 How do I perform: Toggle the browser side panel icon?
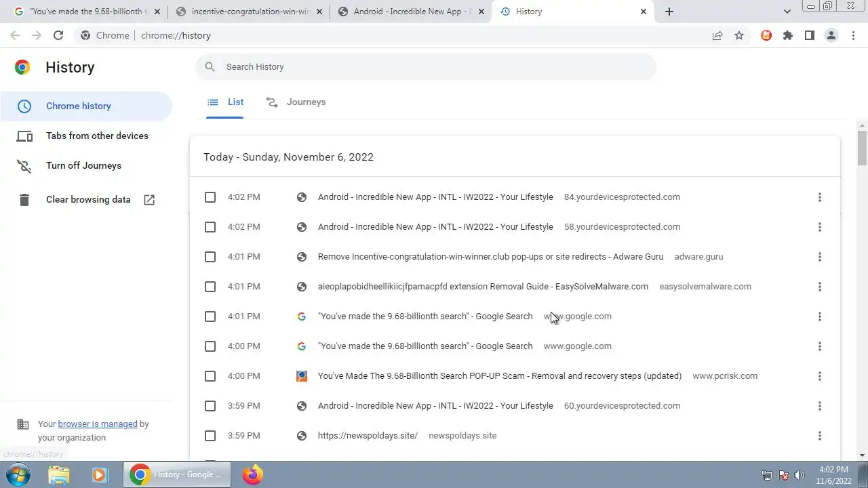point(810,35)
